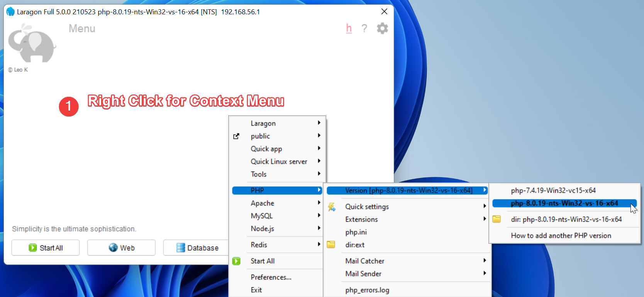Select php-8.0.19-nts-Win32-vs-16-x64 version
644x297 pixels.
point(564,203)
